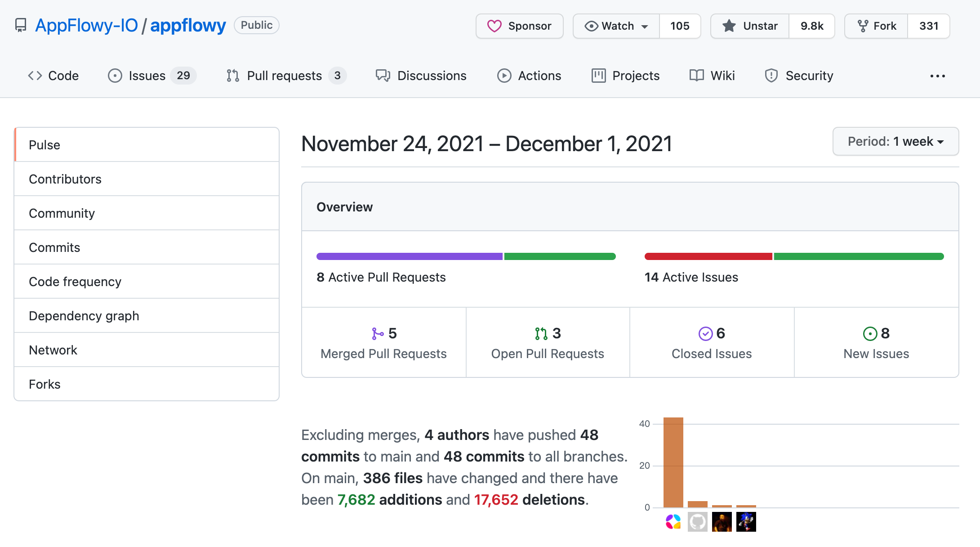Click the colorful first contributor avatar
Screen dimensions: 980x547
point(673,522)
